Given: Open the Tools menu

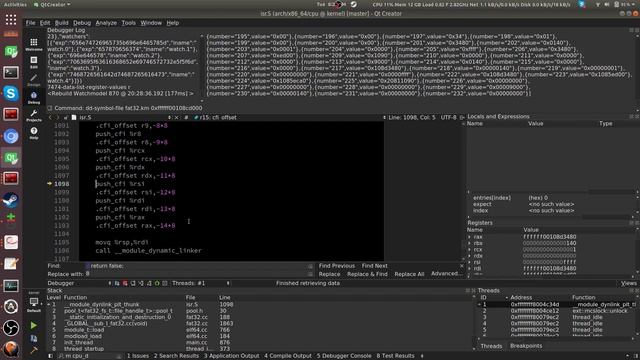Looking at the screenshot, I should (x=129, y=23).
